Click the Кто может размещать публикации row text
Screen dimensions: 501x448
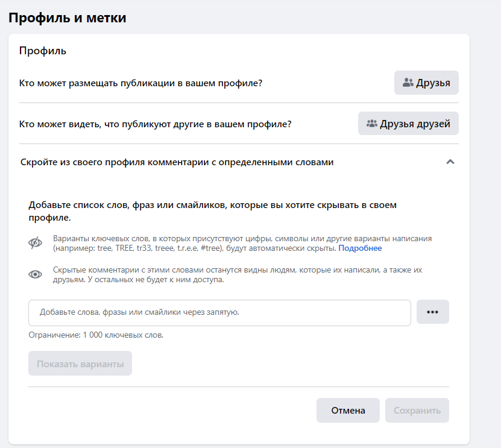point(140,83)
